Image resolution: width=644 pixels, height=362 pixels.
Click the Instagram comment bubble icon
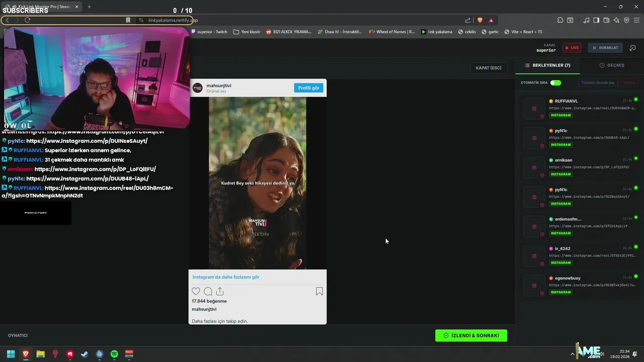pos(208,291)
